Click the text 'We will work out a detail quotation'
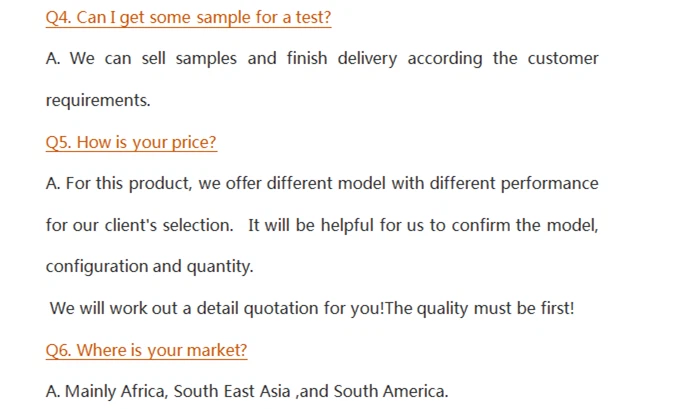The height and width of the screenshot is (409, 683). click(184, 309)
